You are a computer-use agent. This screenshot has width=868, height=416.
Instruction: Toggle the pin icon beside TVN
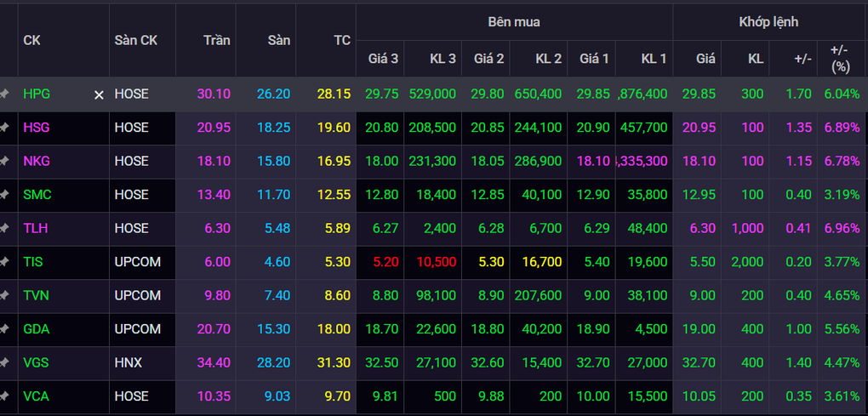pos(4,295)
